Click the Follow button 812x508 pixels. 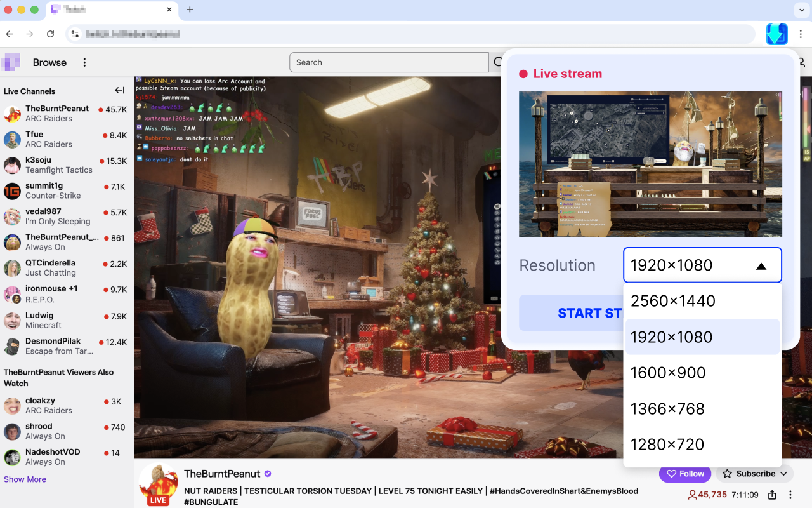[684, 474]
